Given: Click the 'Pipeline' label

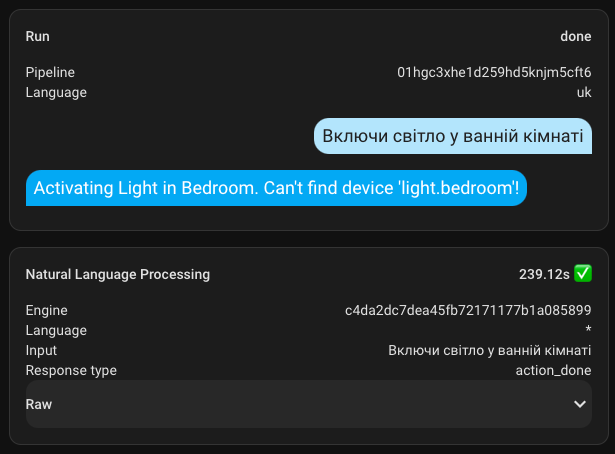Looking at the screenshot, I should (50, 73).
